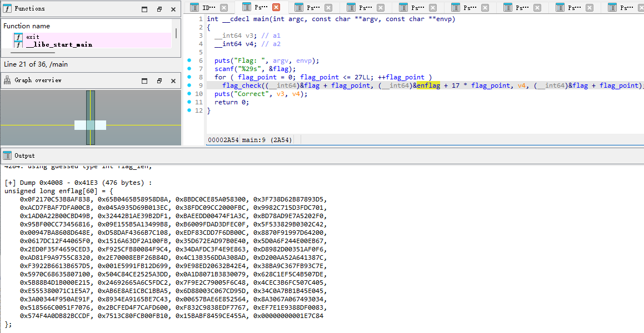Close the ID... tab
The width and height of the screenshot is (644, 333).
click(223, 7)
